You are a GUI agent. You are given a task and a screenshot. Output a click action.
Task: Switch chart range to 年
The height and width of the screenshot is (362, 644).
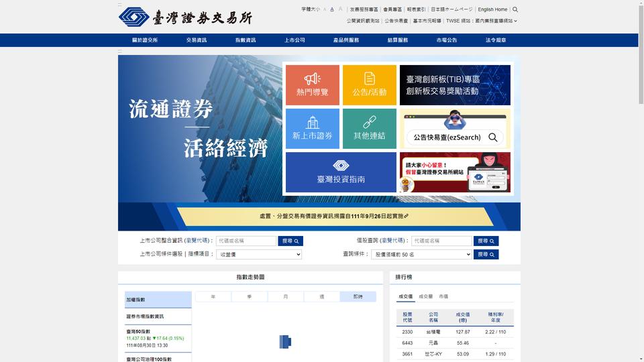tap(213, 297)
